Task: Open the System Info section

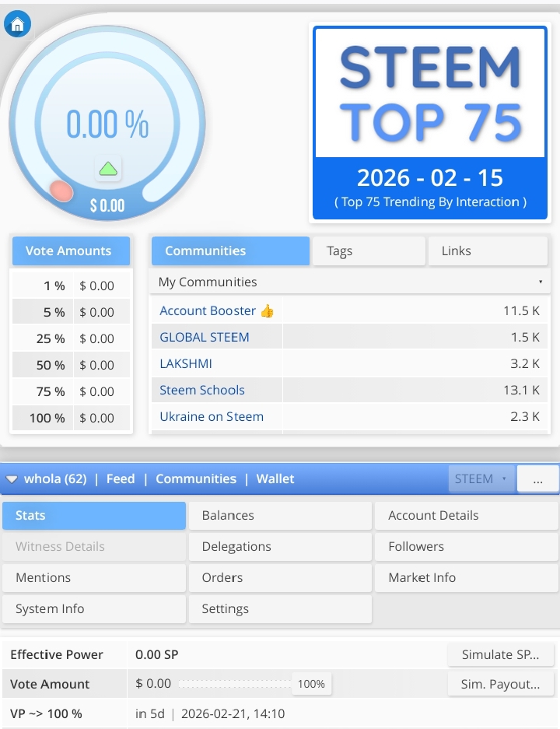Action: click(x=94, y=609)
